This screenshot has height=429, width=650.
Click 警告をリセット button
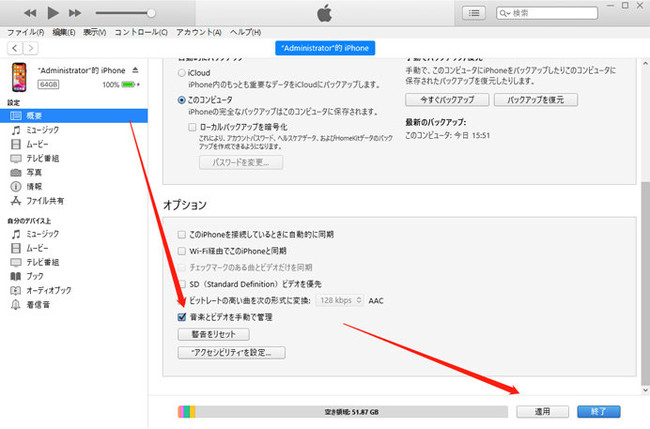click(x=213, y=334)
